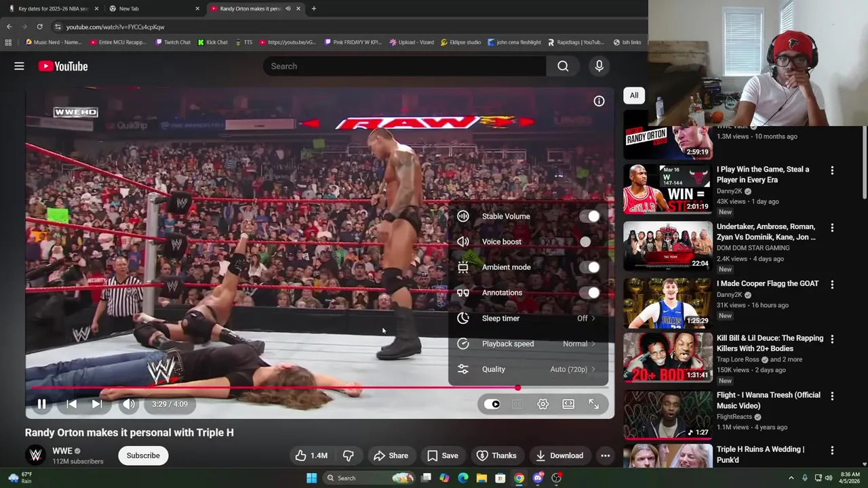Open a new browser tab with plus
Image resolution: width=868 pixels, height=488 pixels.
313,9
